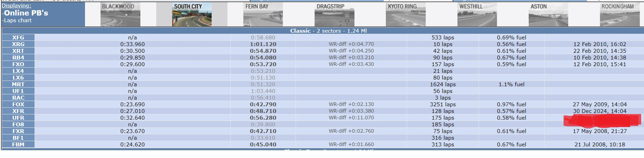Click the XFG car row label
The image size is (644, 158).
(18, 38)
